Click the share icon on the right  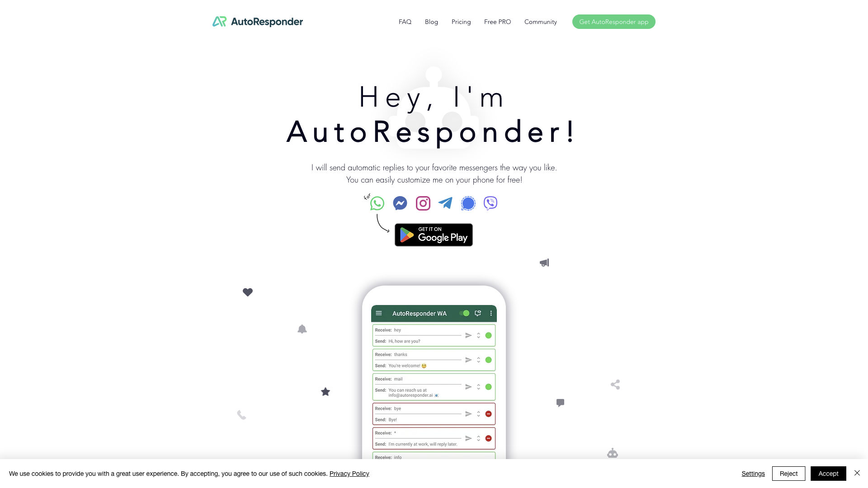[615, 385]
